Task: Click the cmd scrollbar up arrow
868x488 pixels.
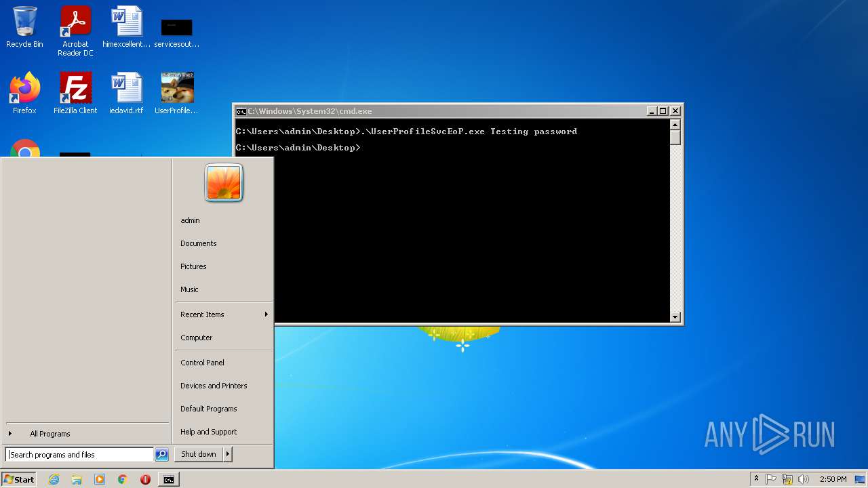Action: click(x=675, y=125)
